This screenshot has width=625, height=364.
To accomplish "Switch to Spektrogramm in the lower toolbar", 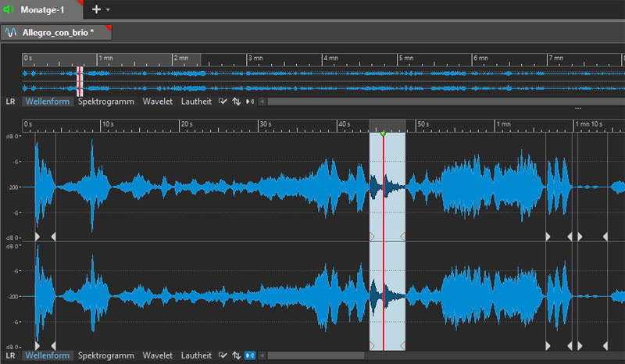I will point(106,355).
